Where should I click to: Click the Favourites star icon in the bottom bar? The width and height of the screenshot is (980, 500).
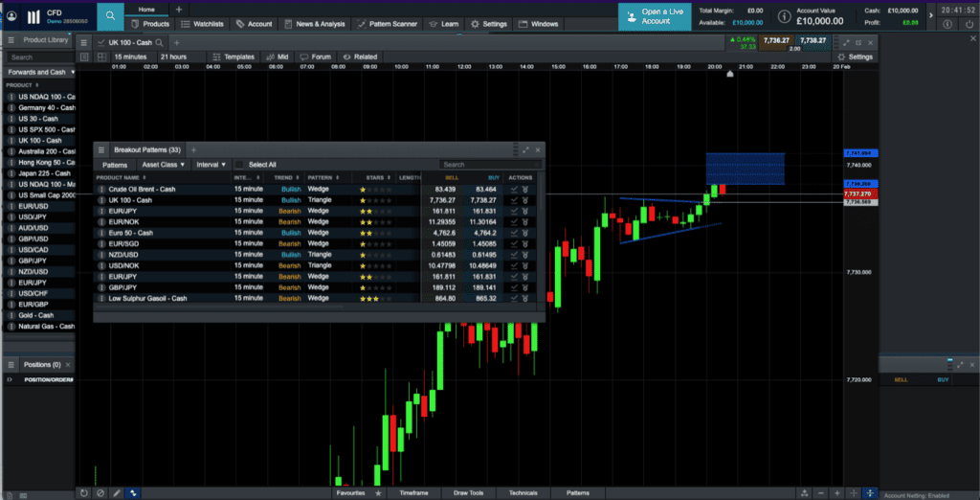[379, 492]
